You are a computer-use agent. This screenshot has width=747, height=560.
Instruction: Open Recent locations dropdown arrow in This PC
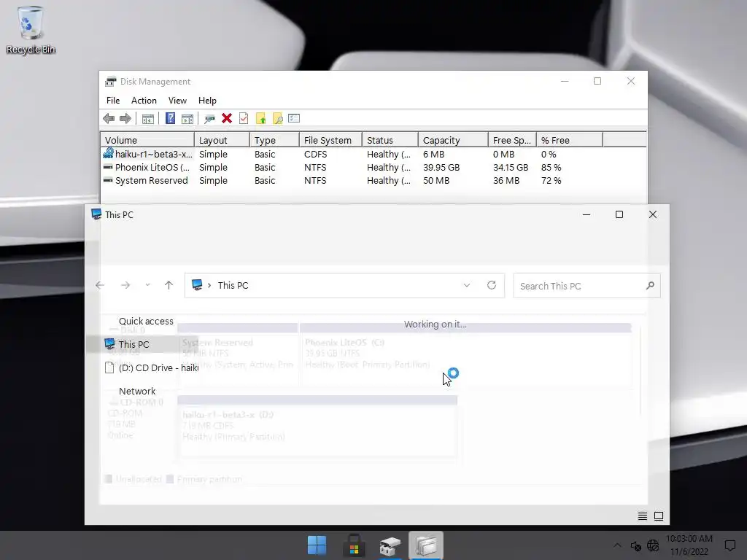pyautogui.click(x=147, y=285)
